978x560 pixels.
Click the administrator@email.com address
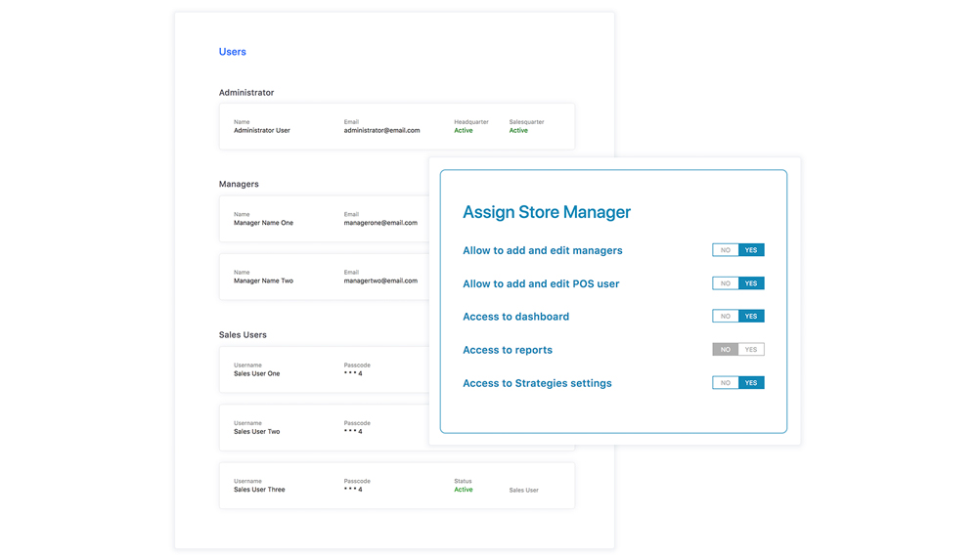tap(381, 130)
